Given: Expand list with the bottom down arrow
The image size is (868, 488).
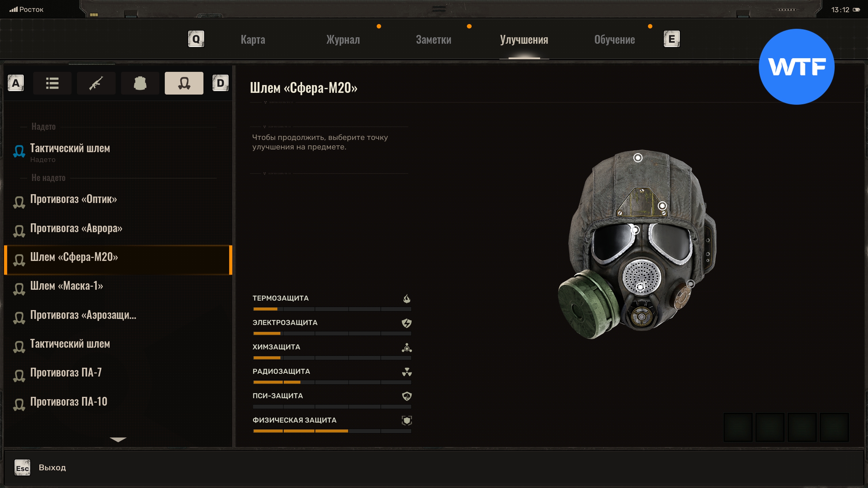Looking at the screenshot, I should [x=118, y=440].
